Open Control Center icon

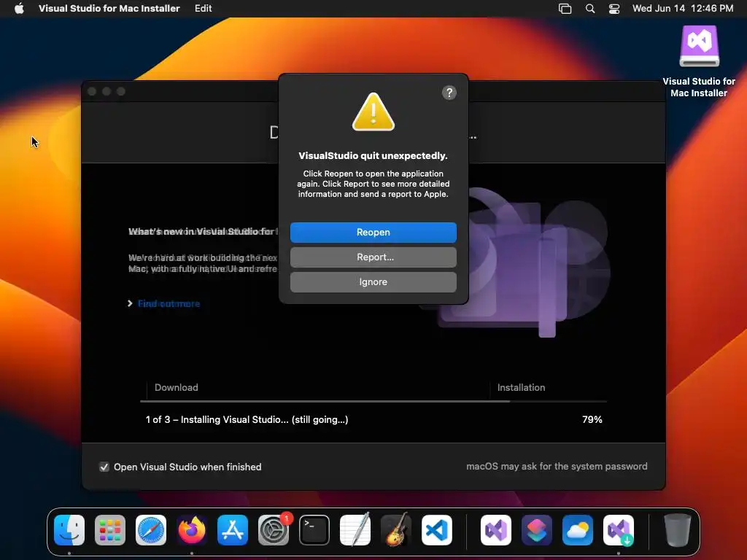614,9
